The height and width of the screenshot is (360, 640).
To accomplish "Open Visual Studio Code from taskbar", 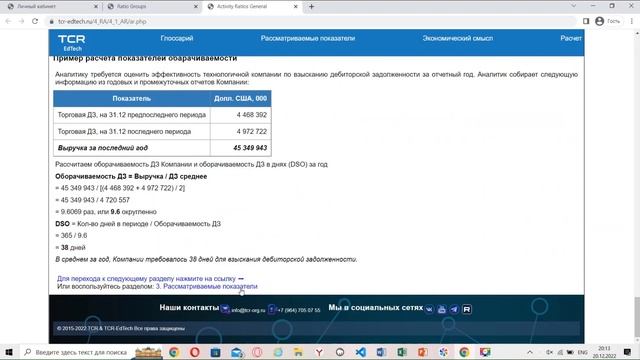I will tap(360, 352).
